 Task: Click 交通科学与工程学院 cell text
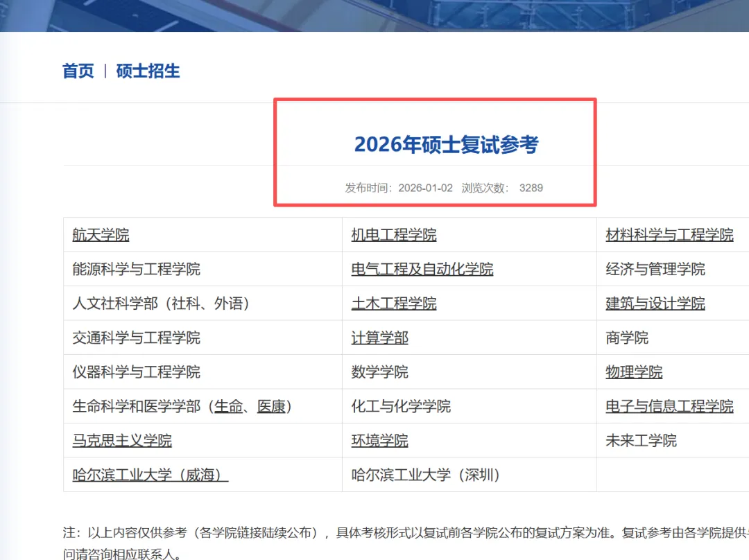(x=136, y=338)
